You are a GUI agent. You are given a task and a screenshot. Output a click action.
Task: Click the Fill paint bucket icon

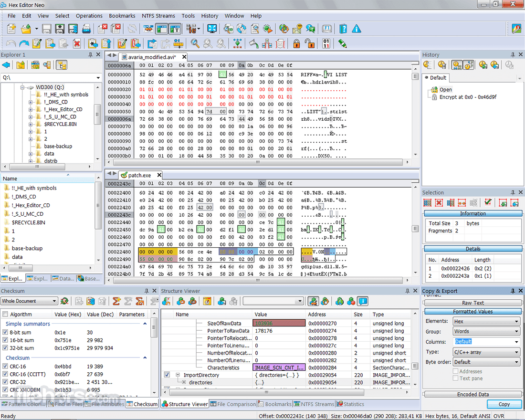click(x=254, y=43)
